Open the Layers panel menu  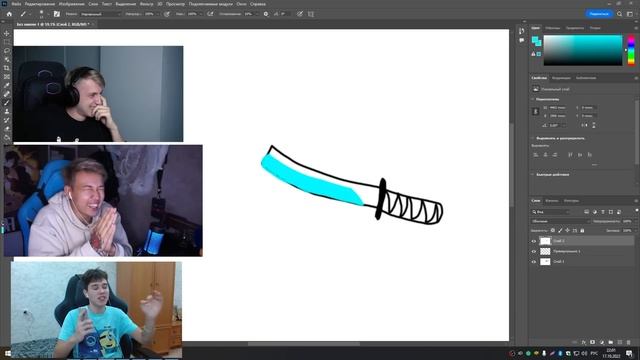(636, 201)
